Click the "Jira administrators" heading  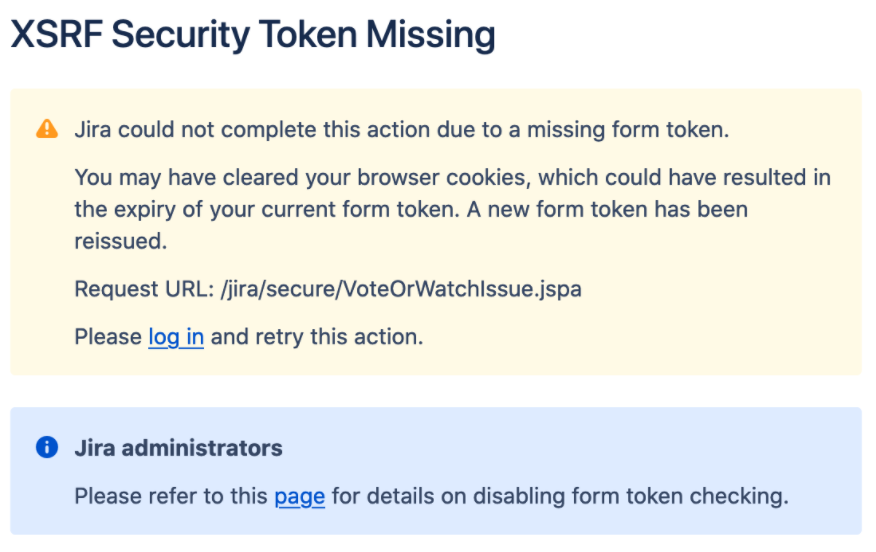(179, 448)
